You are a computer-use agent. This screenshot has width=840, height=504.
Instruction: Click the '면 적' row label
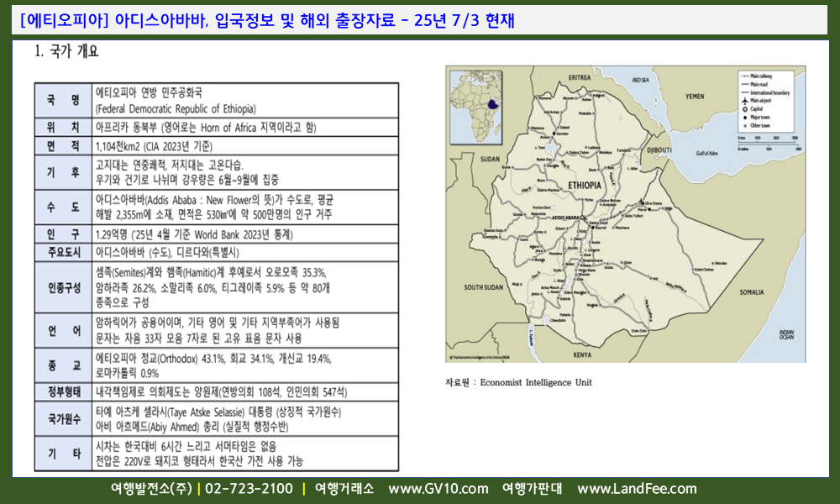coord(63,146)
